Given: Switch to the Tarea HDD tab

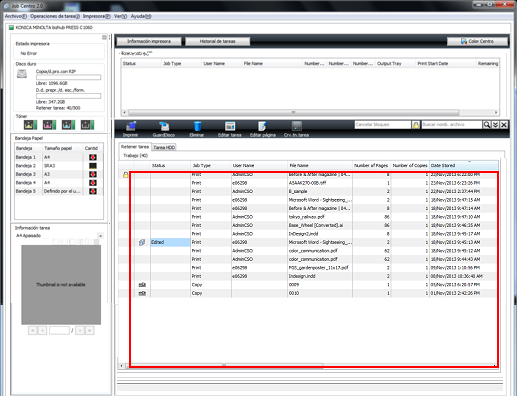Looking at the screenshot, I should tap(164, 147).
